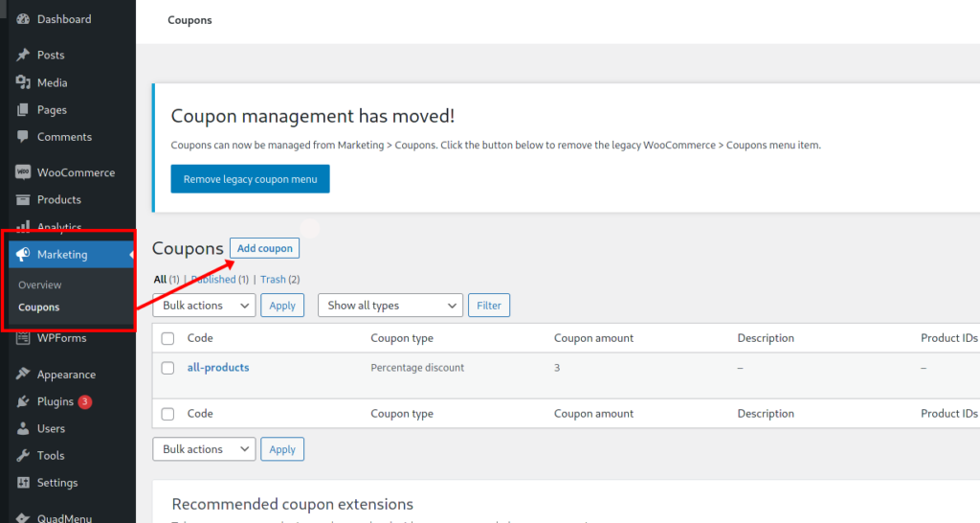This screenshot has height=523, width=980.
Task: Go to WooCommerce menu item
Action: tap(76, 172)
